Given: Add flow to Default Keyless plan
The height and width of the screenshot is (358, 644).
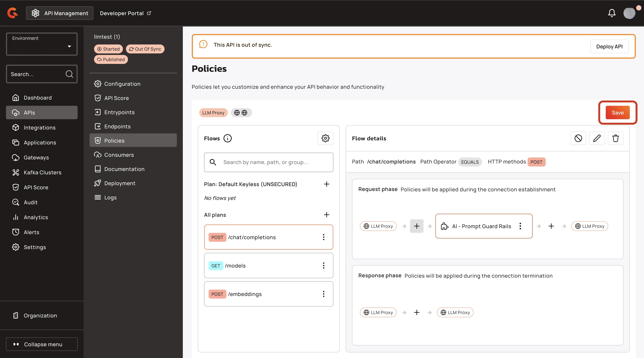Looking at the screenshot, I should click(x=326, y=184).
